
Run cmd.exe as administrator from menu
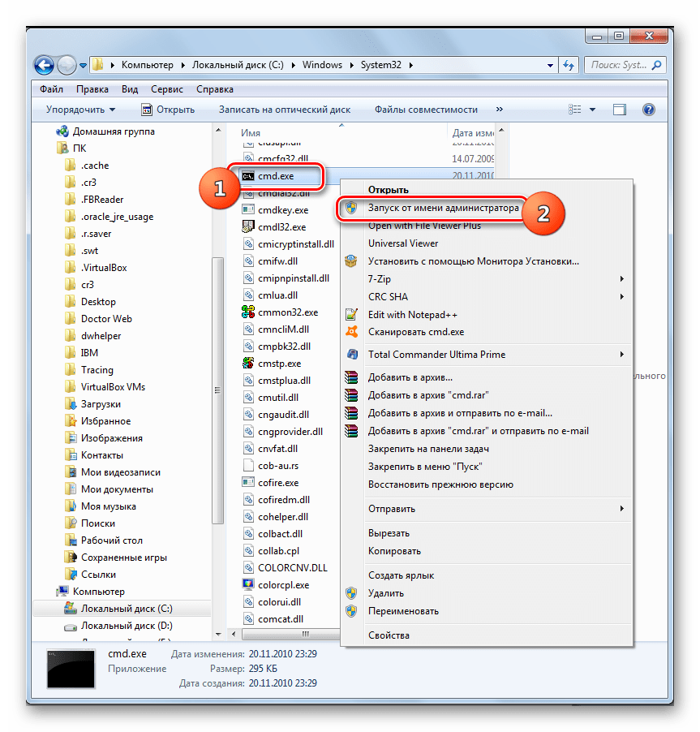(443, 208)
